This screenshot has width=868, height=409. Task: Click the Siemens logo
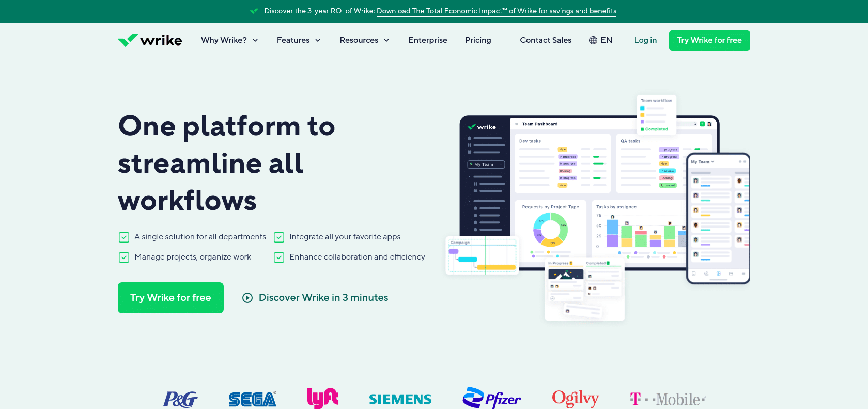click(x=400, y=399)
